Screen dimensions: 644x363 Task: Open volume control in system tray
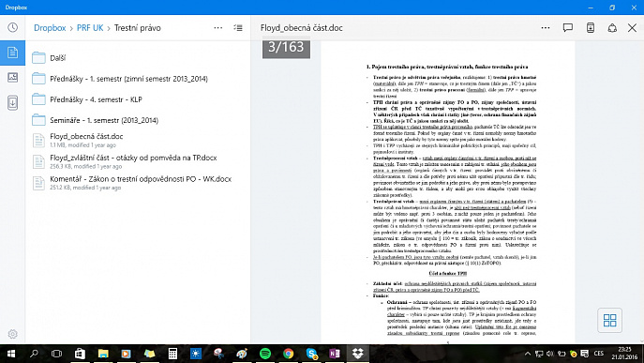(x=550, y=354)
